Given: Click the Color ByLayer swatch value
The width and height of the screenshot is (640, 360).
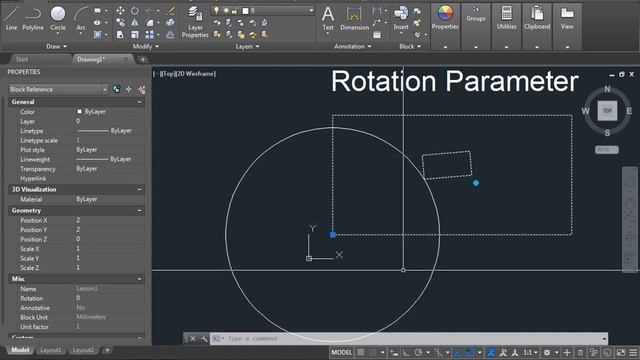Looking at the screenshot, I should [x=91, y=111].
